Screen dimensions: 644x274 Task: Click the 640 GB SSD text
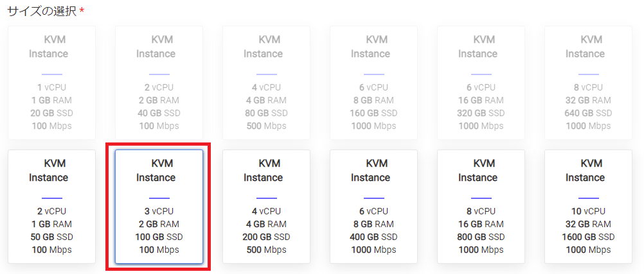[588, 113]
